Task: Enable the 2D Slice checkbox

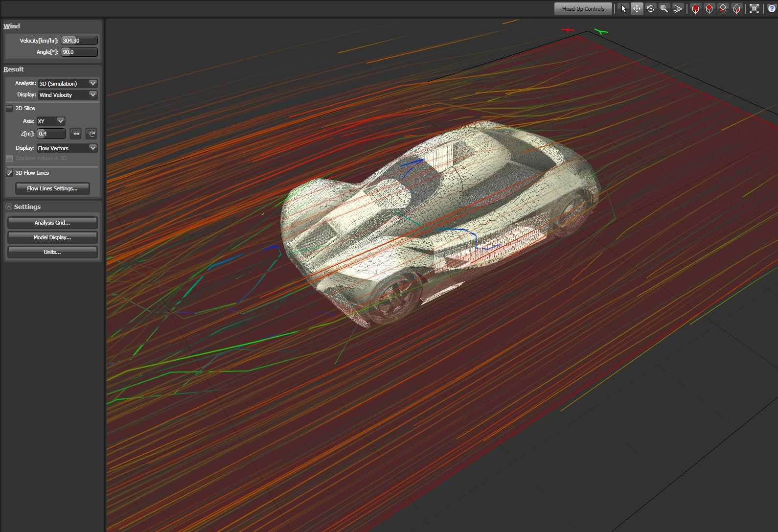Action: click(9, 108)
